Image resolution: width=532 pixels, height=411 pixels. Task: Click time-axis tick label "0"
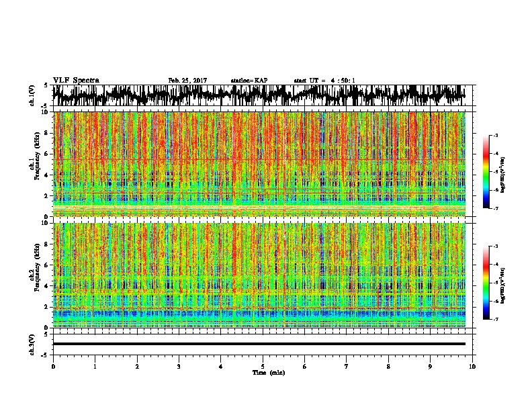(53, 367)
